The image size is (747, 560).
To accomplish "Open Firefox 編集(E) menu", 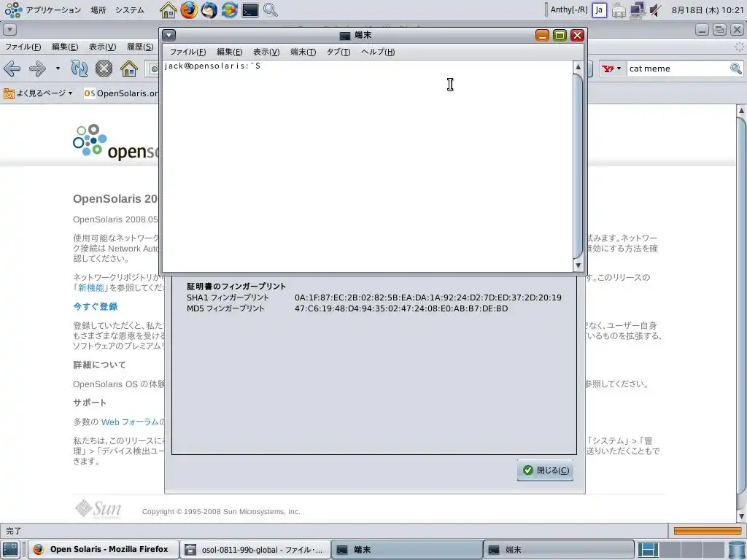I will [65, 47].
